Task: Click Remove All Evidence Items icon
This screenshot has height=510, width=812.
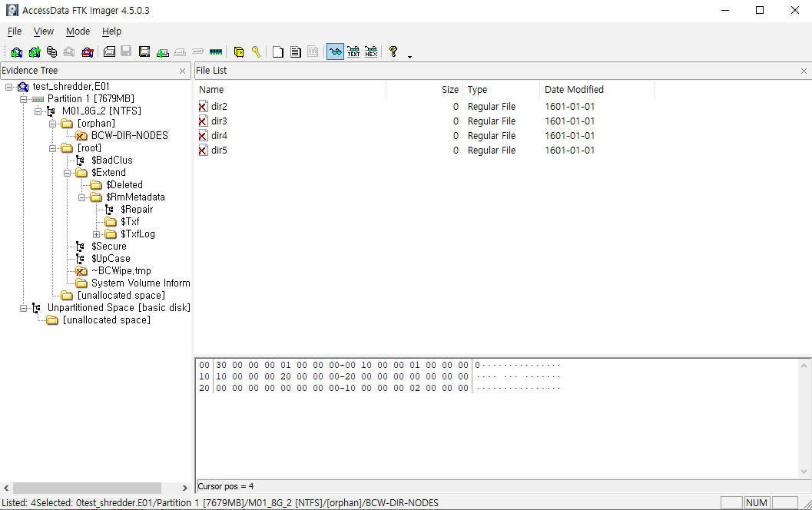Action: pyautogui.click(x=88, y=51)
